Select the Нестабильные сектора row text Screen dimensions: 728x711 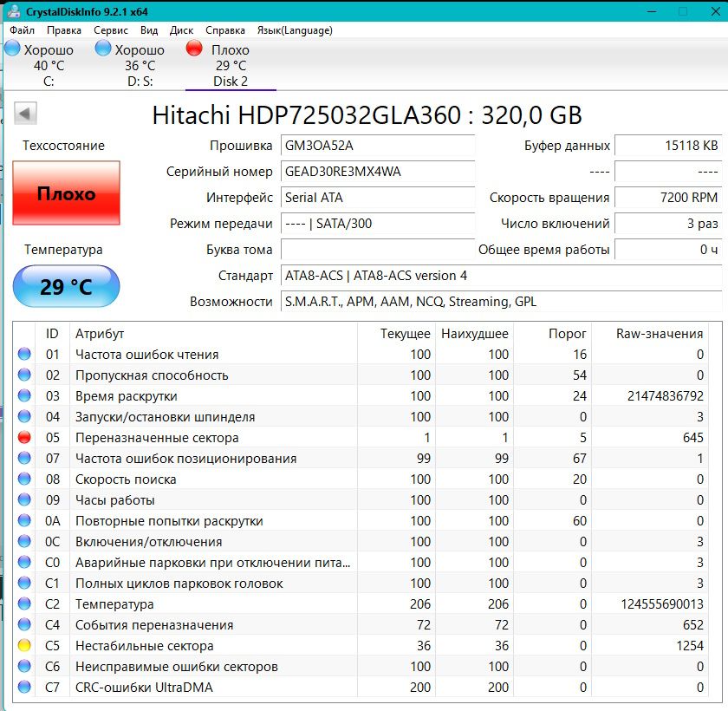pos(145,645)
